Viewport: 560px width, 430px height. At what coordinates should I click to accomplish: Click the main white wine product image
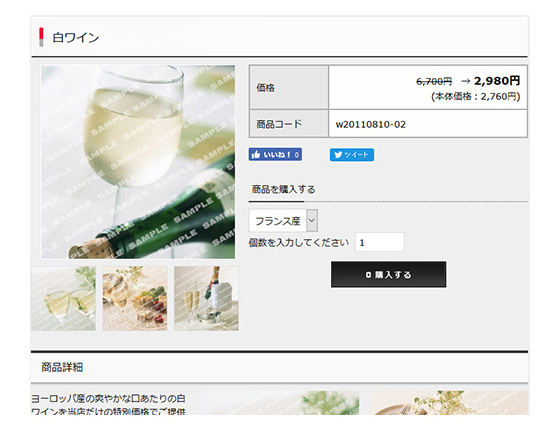pos(138,162)
